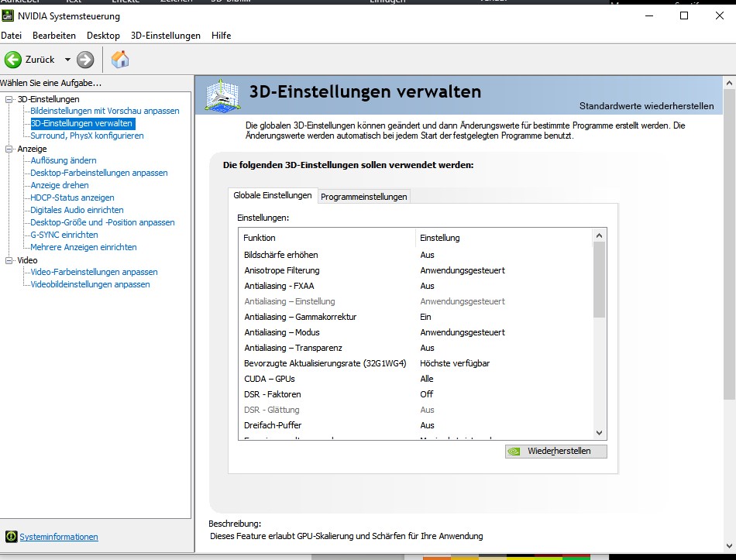Click the green Zurück back arrow icon
The image size is (736, 560).
pyautogui.click(x=13, y=60)
